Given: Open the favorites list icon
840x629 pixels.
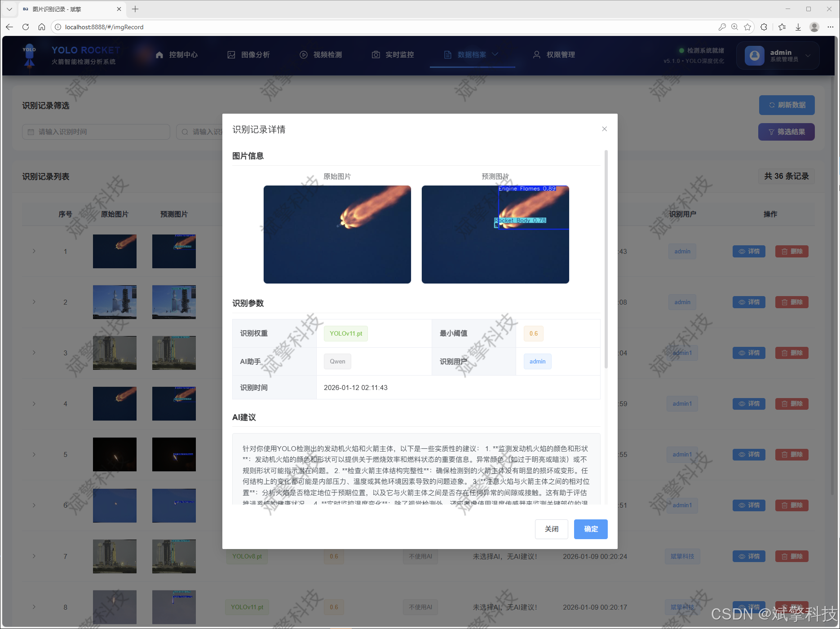Looking at the screenshot, I should point(782,27).
